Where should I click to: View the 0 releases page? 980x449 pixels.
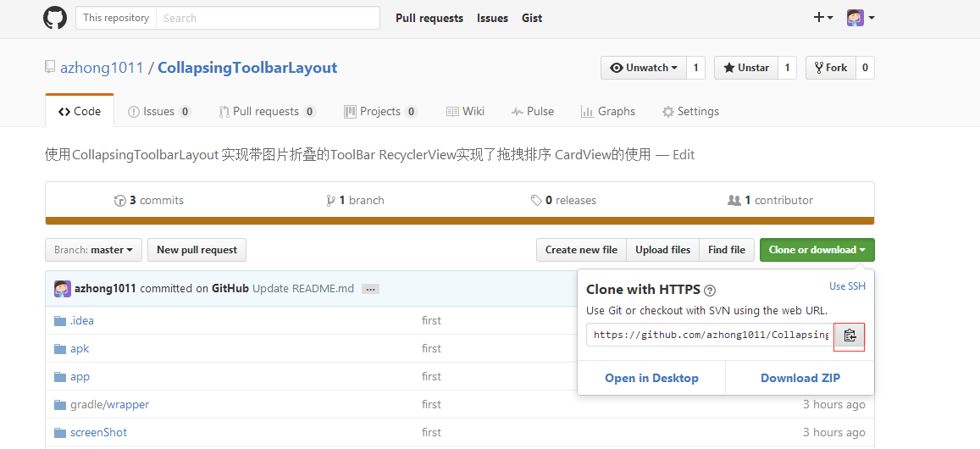pos(563,200)
